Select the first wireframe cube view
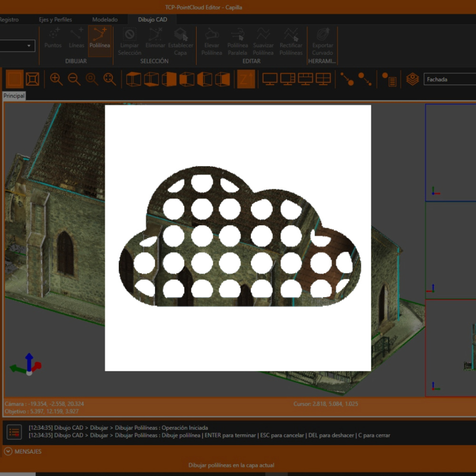This screenshot has height=476, width=476. click(x=133, y=79)
